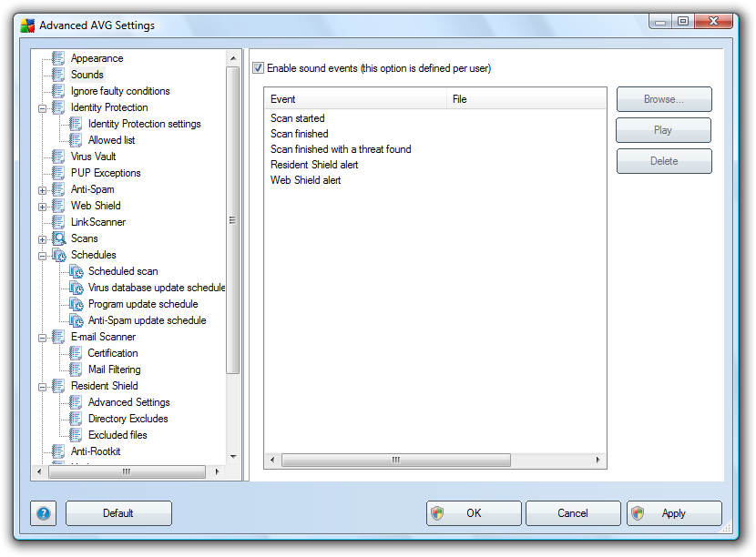The width and height of the screenshot is (756, 557).
Task: Click the Browse... button
Action: click(664, 99)
